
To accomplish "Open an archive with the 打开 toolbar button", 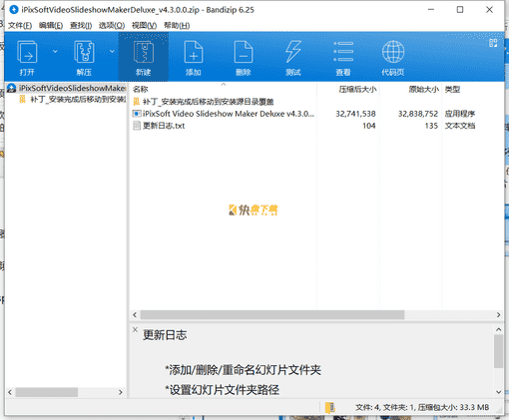I will pyautogui.click(x=27, y=57).
